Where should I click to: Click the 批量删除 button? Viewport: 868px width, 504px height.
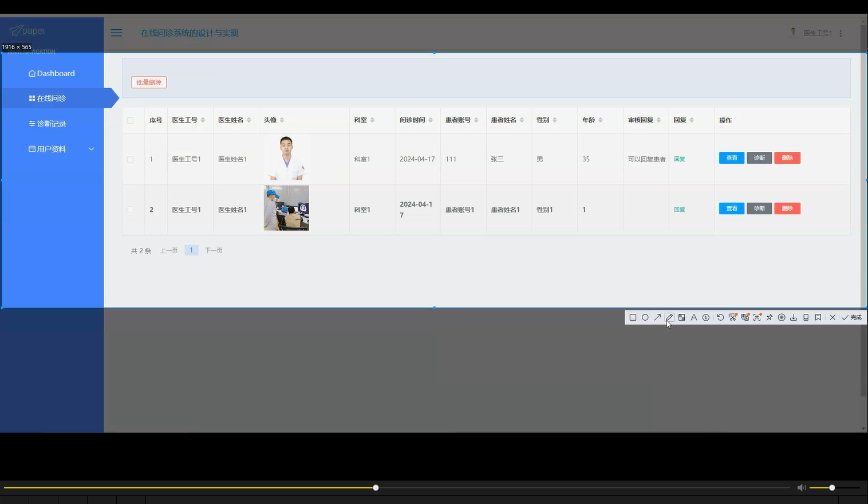[x=149, y=82]
